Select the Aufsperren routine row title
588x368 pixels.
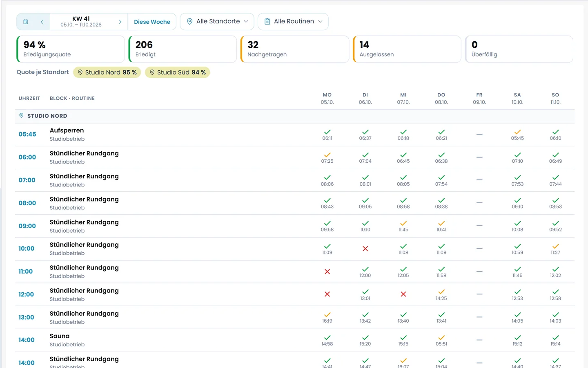click(67, 130)
